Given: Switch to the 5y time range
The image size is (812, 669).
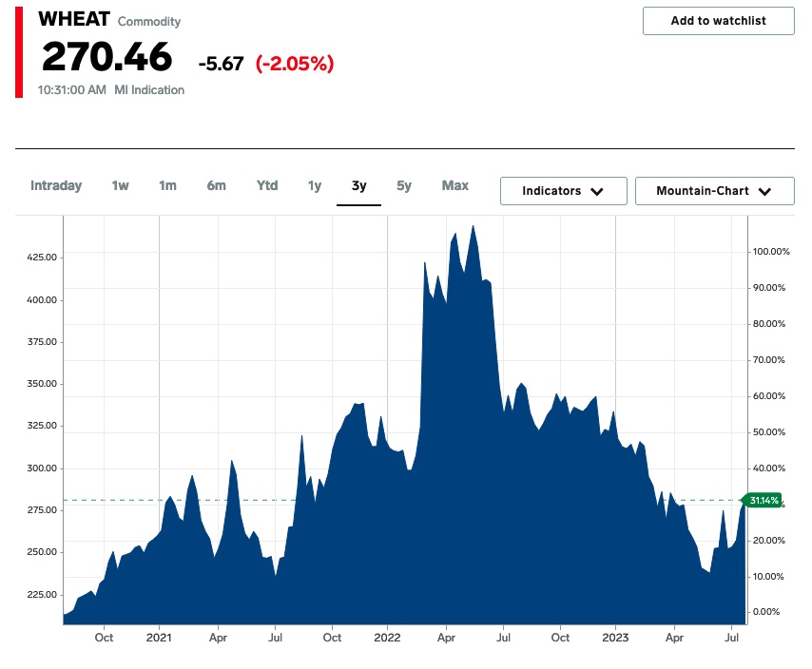Looking at the screenshot, I should pyautogui.click(x=404, y=185).
